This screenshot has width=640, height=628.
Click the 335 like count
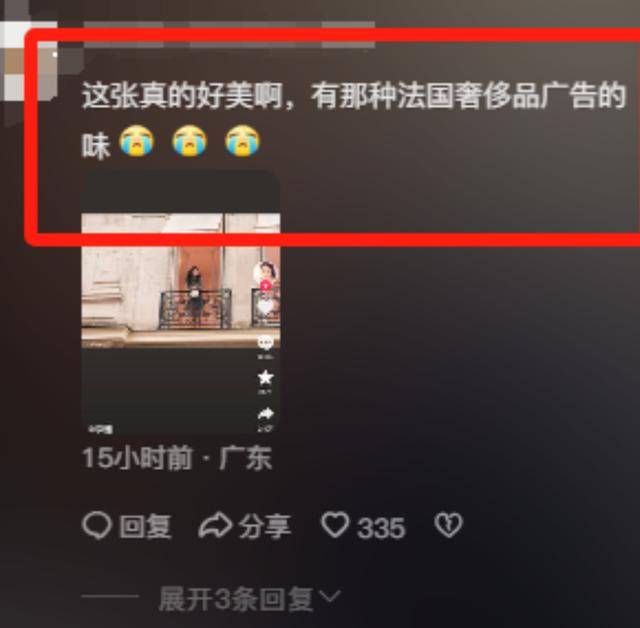pos(381,528)
